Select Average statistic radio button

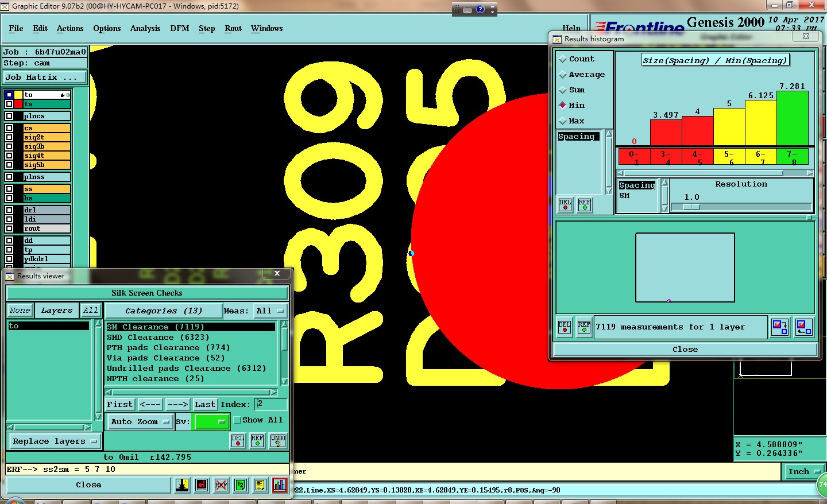click(563, 75)
